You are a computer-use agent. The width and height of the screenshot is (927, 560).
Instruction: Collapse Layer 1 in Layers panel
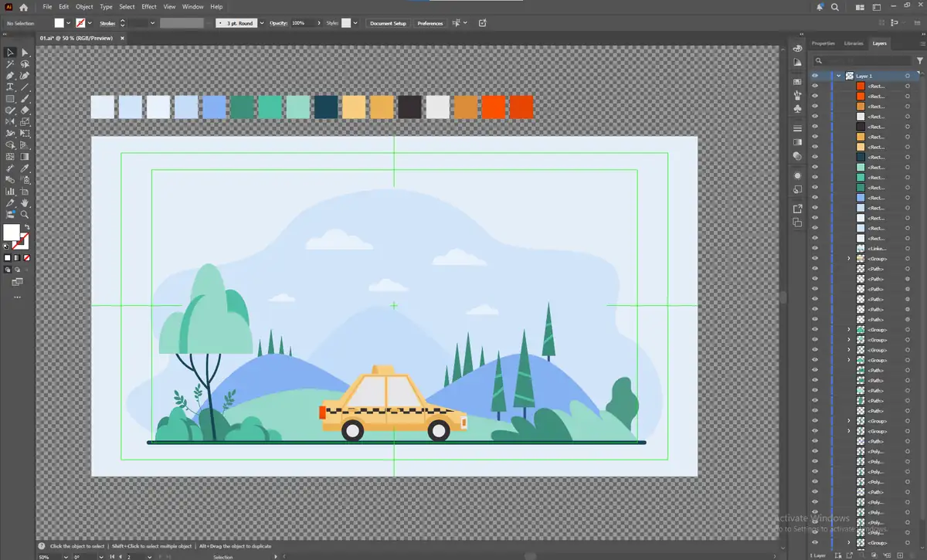(x=838, y=76)
